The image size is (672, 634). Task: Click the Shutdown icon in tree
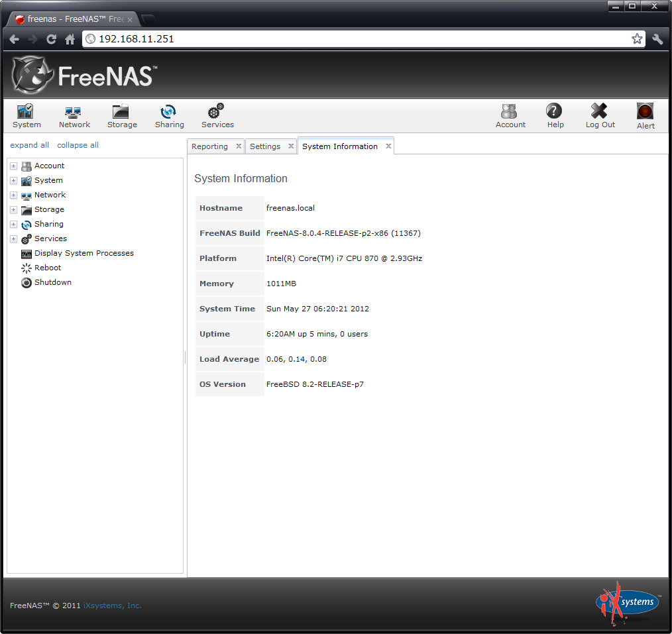coord(26,283)
